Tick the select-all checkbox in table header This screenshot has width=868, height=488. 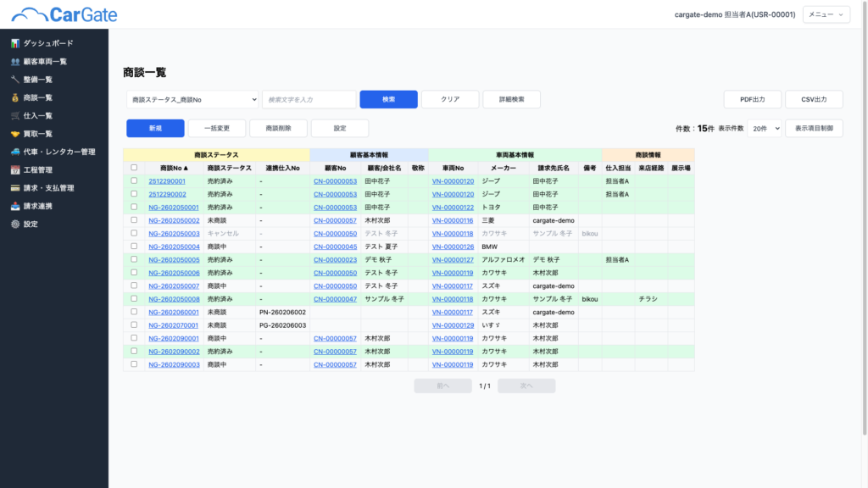click(134, 168)
